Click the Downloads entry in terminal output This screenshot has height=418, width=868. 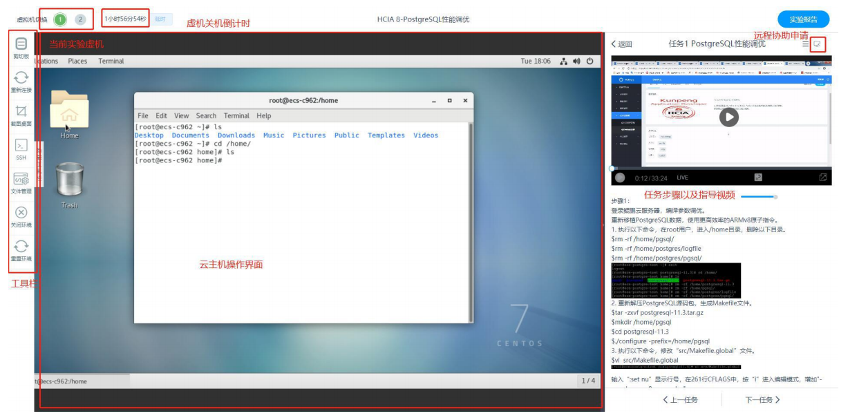pos(236,135)
